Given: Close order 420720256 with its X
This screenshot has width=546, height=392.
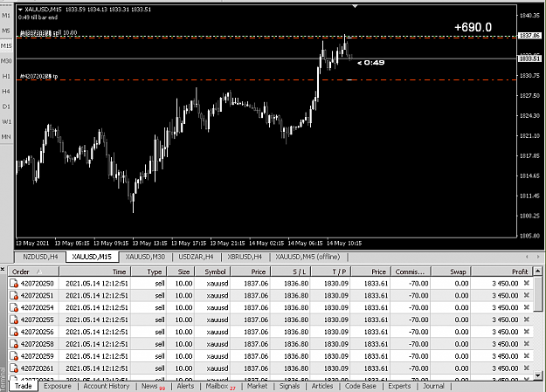Looking at the screenshot, I should (x=527, y=332).
